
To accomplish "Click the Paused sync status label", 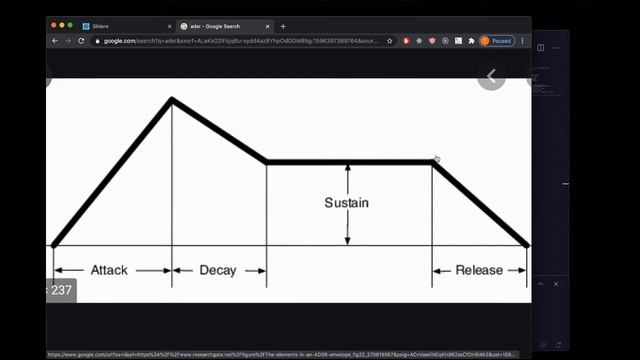I will point(501,41).
